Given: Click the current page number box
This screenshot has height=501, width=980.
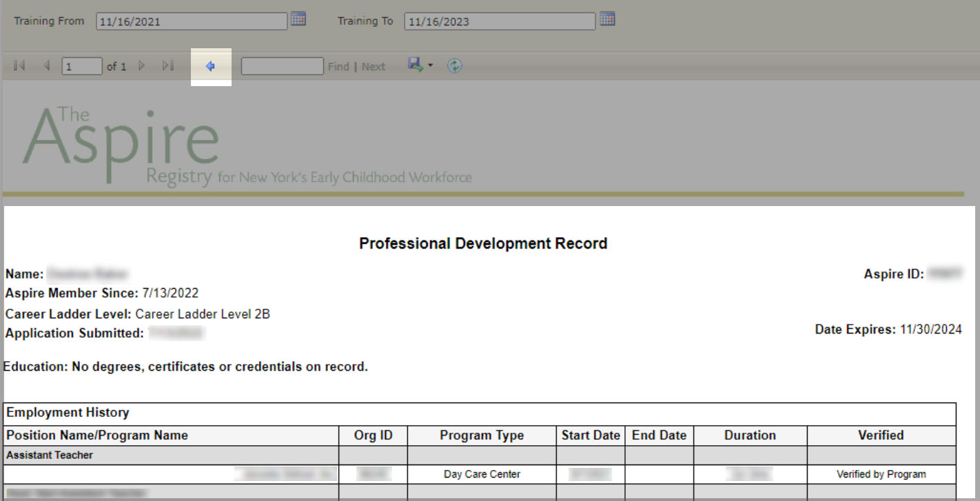Looking at the screenshot, I should click(81, 67).
